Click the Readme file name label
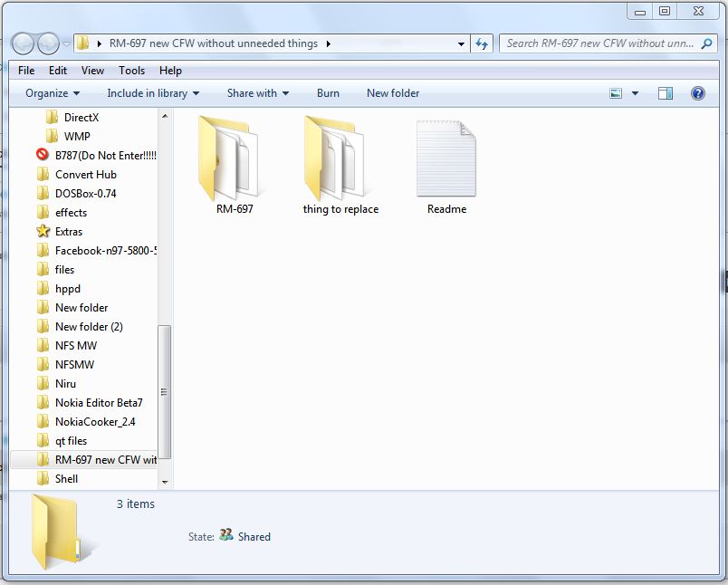 (446, 209)
